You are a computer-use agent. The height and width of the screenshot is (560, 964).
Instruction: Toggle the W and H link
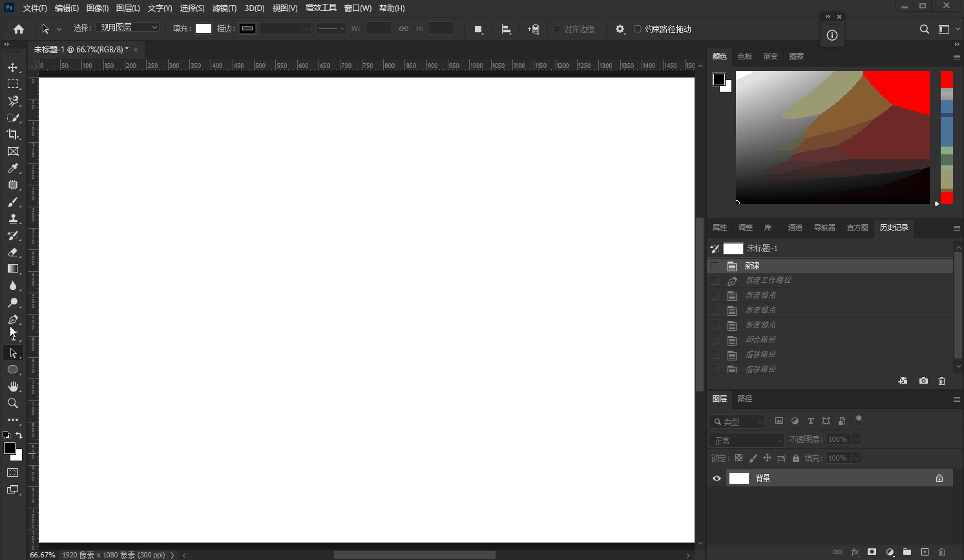(x=404, y=29)
